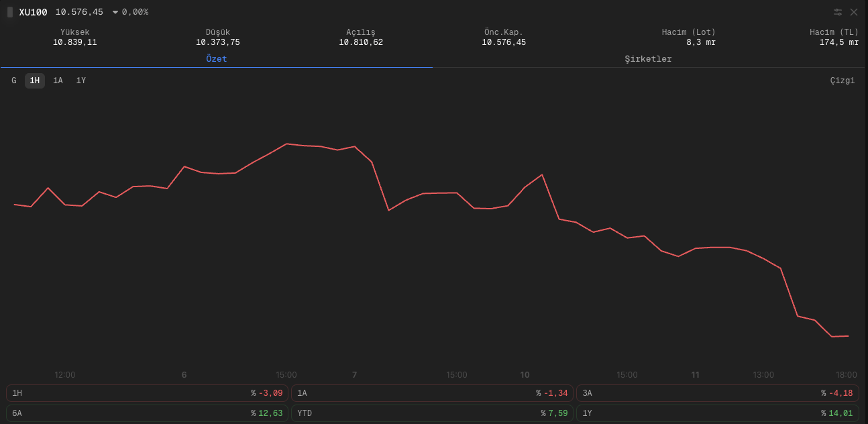Close the XU100 panel
The width and height of the screenshot is (868, 424).
[x=854, y=12]
